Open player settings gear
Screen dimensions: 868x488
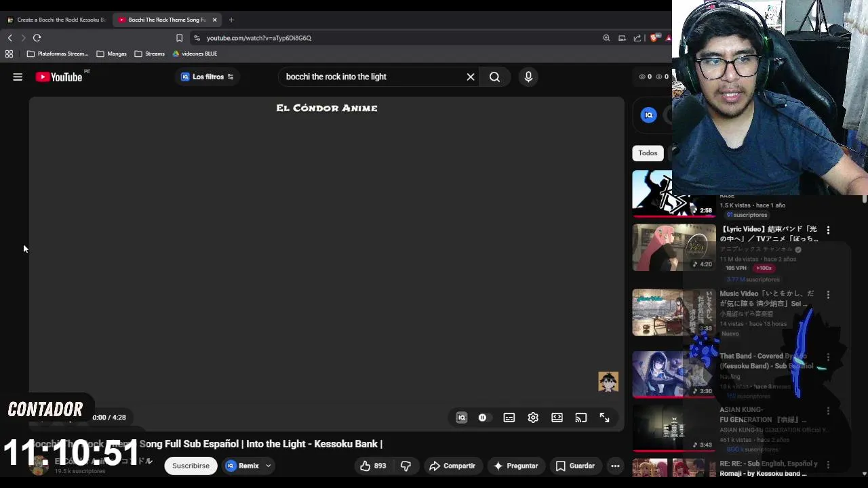533,418
